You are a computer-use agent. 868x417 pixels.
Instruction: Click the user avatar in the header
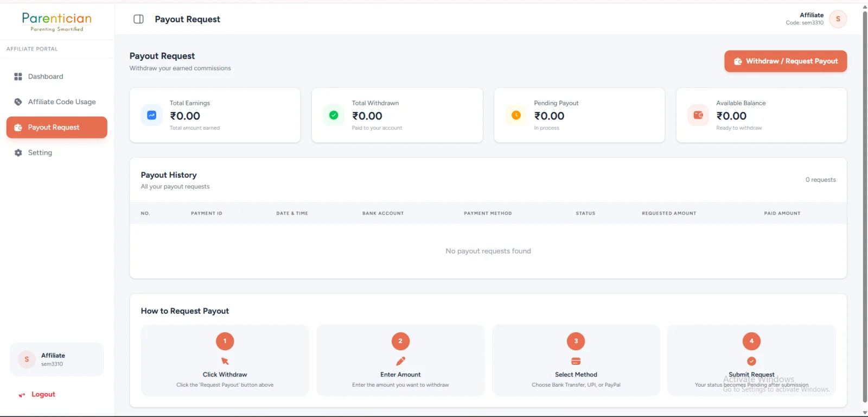click(x=838, y=19)
